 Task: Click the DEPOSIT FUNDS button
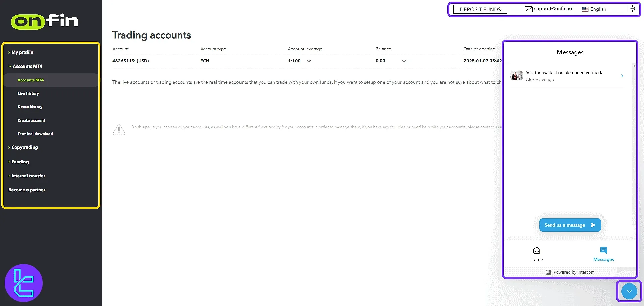[480, 9]
